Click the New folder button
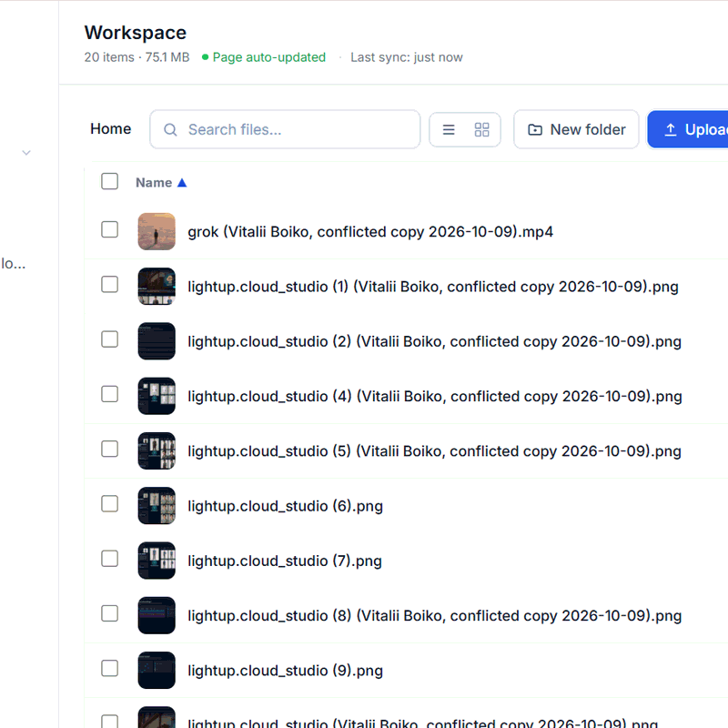 576,129
